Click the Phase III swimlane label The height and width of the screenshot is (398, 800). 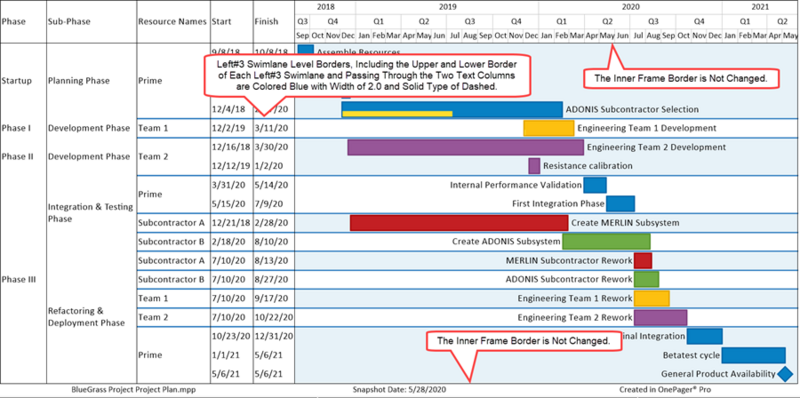pyautogui.click(x=18, y=280)
